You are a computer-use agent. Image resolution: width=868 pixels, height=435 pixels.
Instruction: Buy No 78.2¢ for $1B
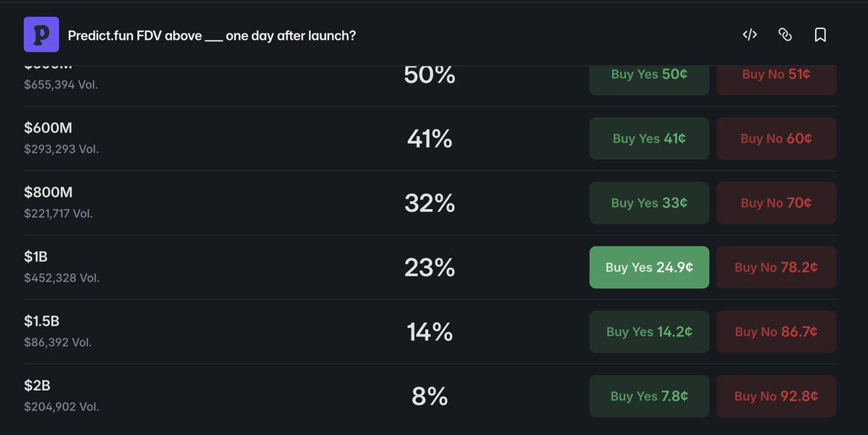[x=776, y=267]
